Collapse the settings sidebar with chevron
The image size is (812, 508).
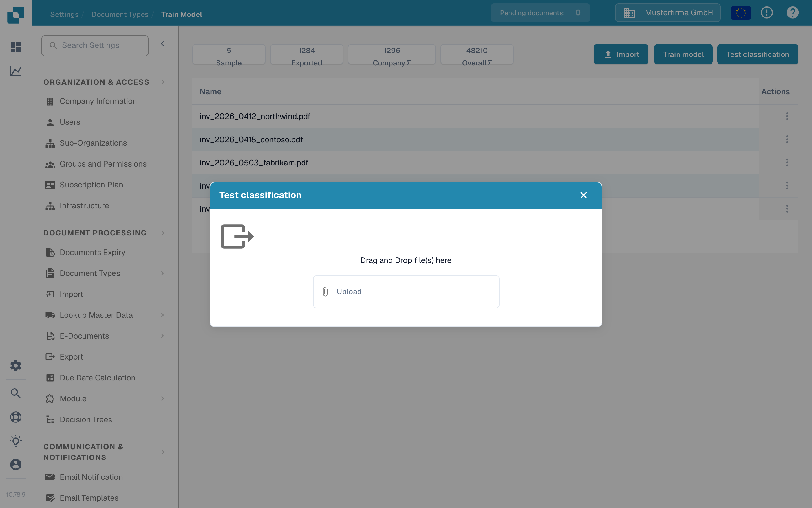point(162,44)
